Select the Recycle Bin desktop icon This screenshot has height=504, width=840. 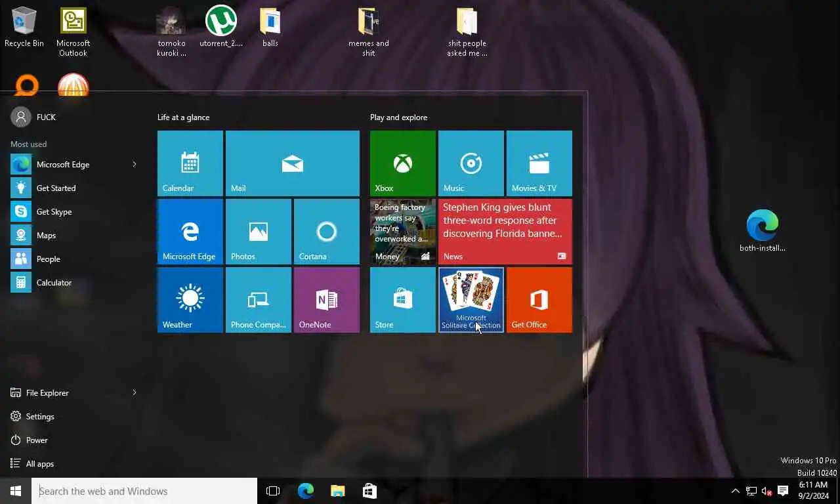[x=24, y=28]
